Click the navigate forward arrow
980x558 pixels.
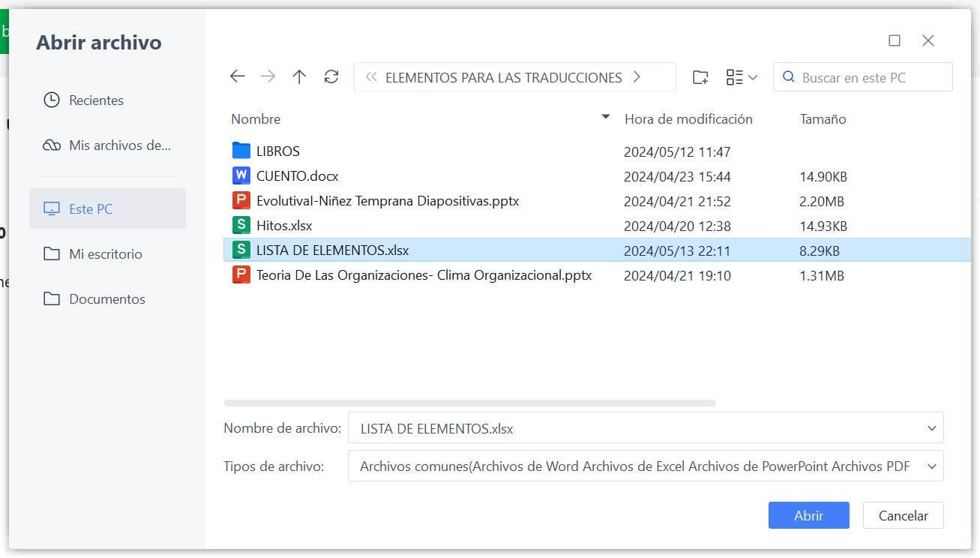click(268, 76)
